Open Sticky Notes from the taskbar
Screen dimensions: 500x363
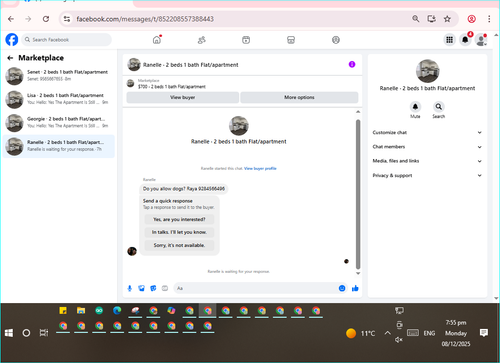click(x=63, y=311)
